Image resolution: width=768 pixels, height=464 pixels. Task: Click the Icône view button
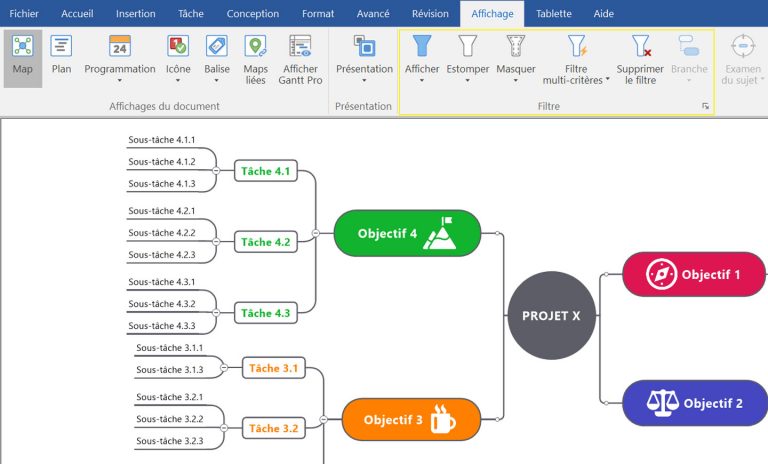178,56
